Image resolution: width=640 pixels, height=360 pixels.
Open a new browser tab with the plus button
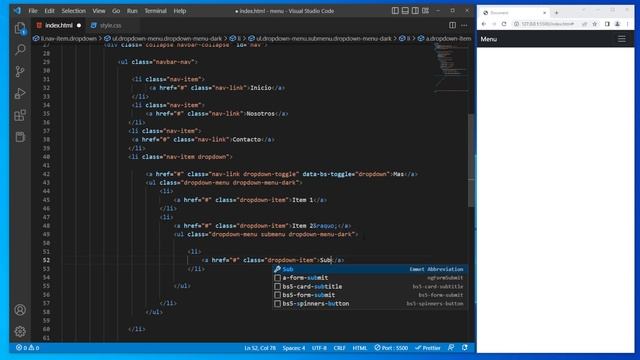556,13
